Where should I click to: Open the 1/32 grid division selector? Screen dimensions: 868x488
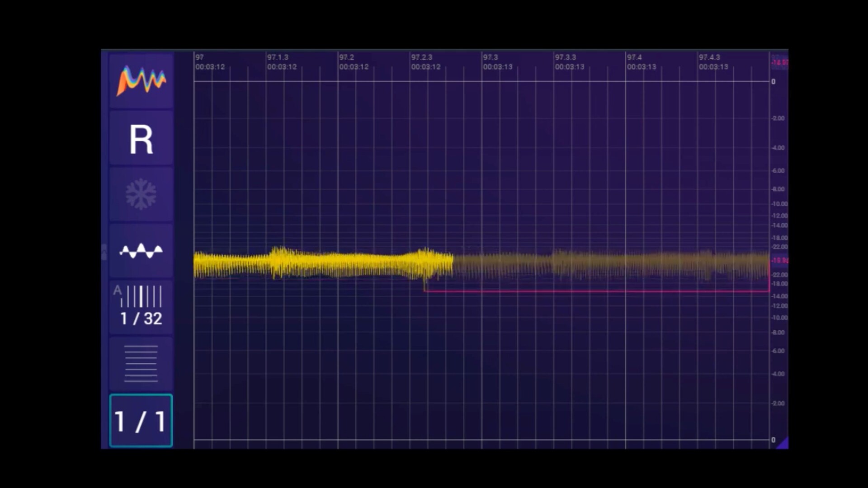coord(141,307)
